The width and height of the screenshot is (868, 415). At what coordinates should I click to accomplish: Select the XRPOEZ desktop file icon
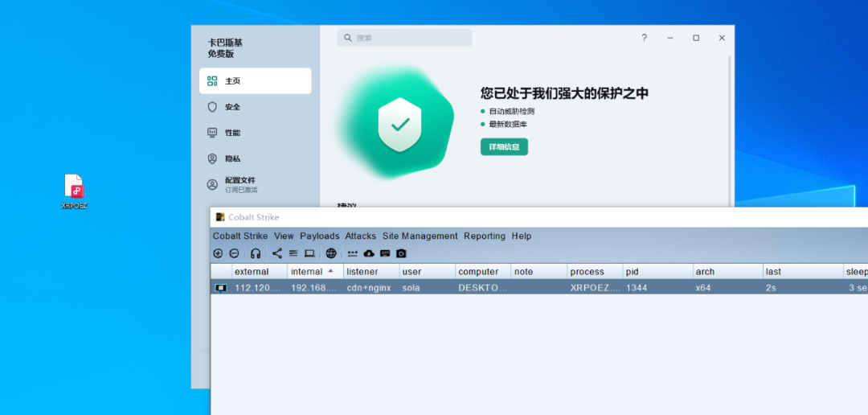click(x=74, y=191)
